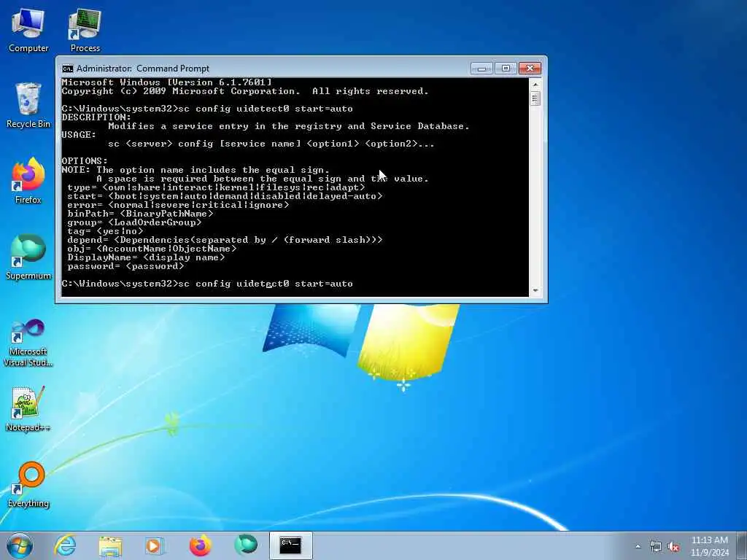Open the Process shortcut on desktop

click(85, 29)
